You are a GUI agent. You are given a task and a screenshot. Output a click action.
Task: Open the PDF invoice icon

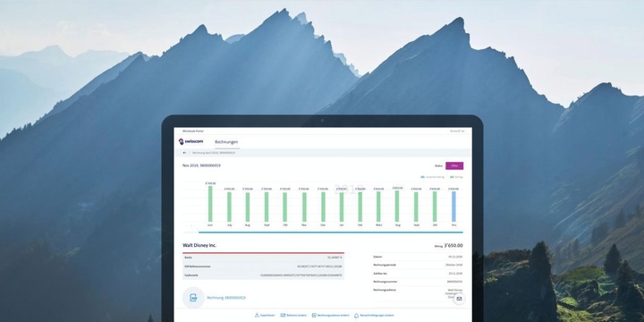point(193,297)
